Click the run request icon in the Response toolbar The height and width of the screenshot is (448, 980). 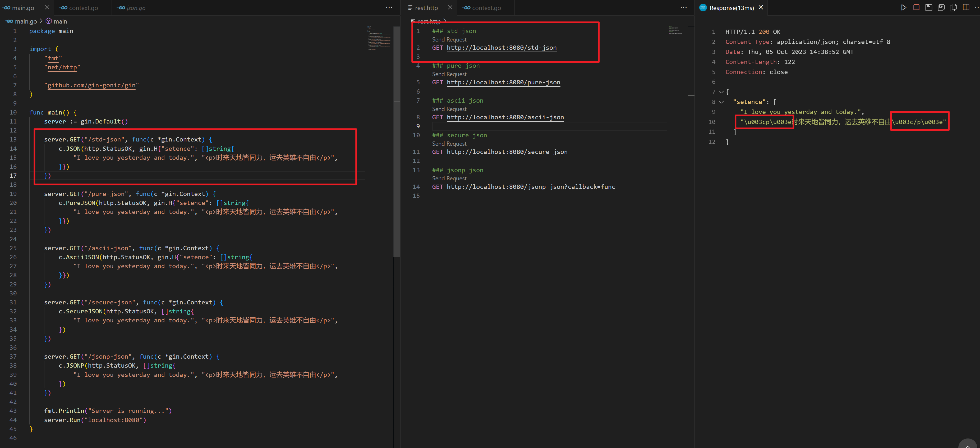tap(904, 7)
